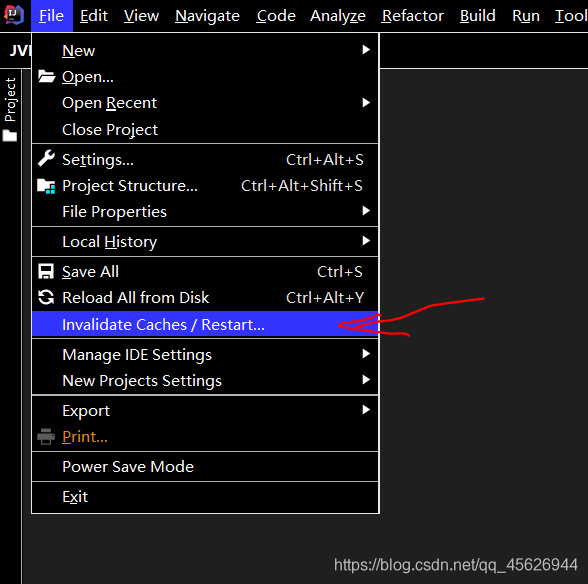
Task: Click the floppy disk Save All icon
Action: pos(46,272)
